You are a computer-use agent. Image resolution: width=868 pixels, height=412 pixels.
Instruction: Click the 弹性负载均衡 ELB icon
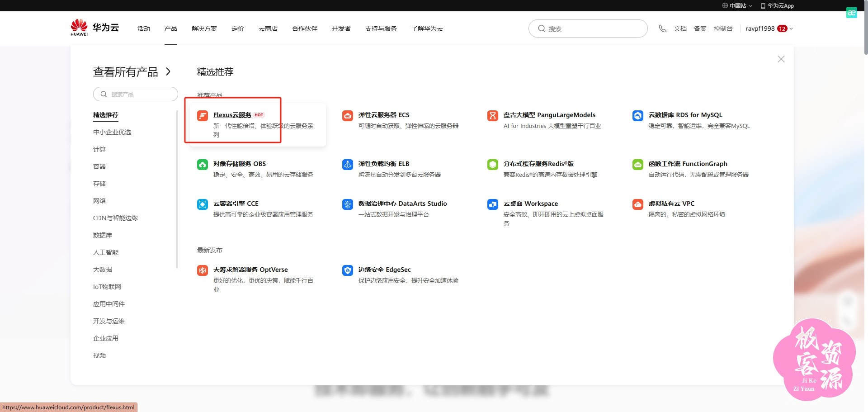pyautogui.click(x=348, y=165)
